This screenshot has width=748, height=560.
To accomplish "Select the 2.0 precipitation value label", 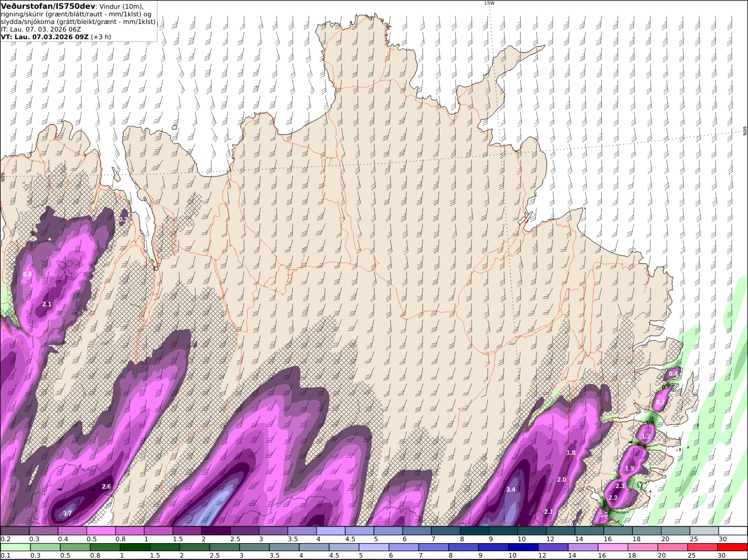I will pos(562,479).
